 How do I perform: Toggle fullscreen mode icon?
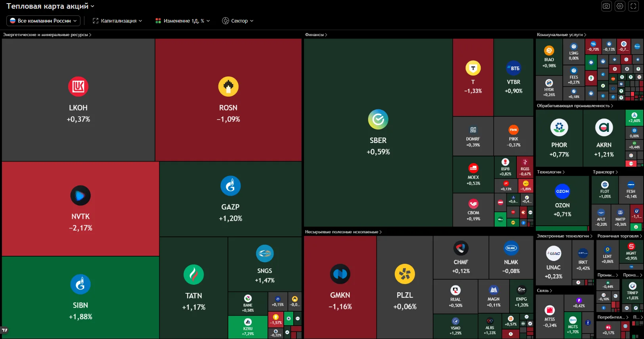click(633, 6)
